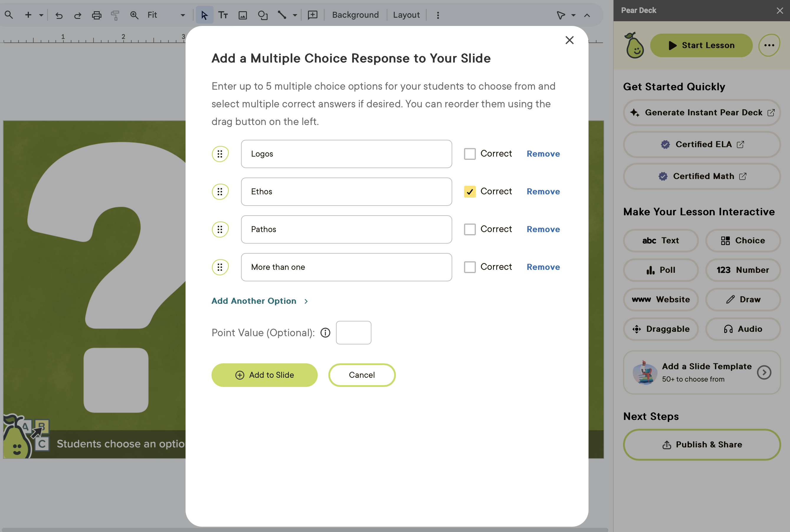Click the Add to Slide button
The height and width of the screenshot is (532, 790).
[x=264, y=375]
